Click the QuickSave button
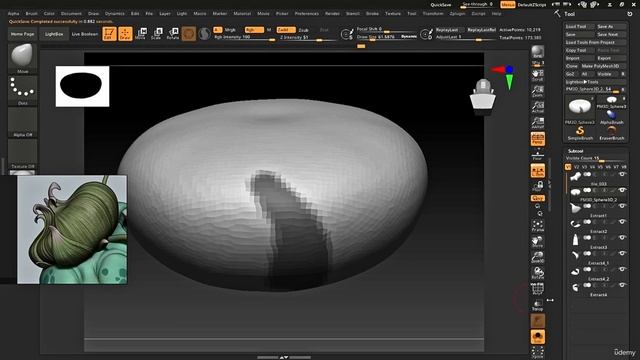 [440, 5]
